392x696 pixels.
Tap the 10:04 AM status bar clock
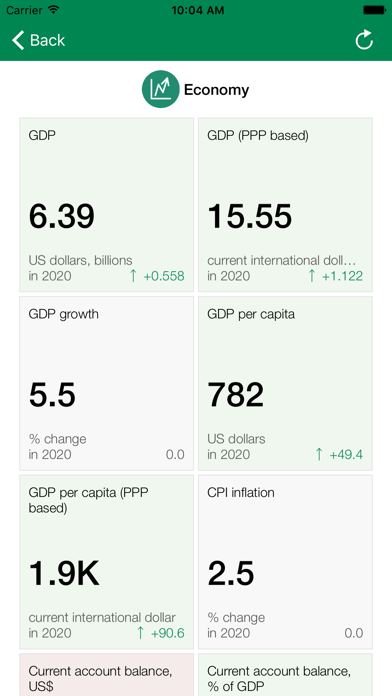click(196, 10)
